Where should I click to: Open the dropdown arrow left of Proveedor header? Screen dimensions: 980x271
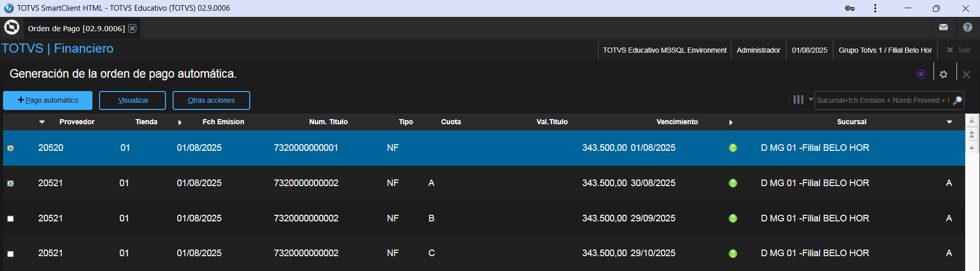[x=42, y=122]
